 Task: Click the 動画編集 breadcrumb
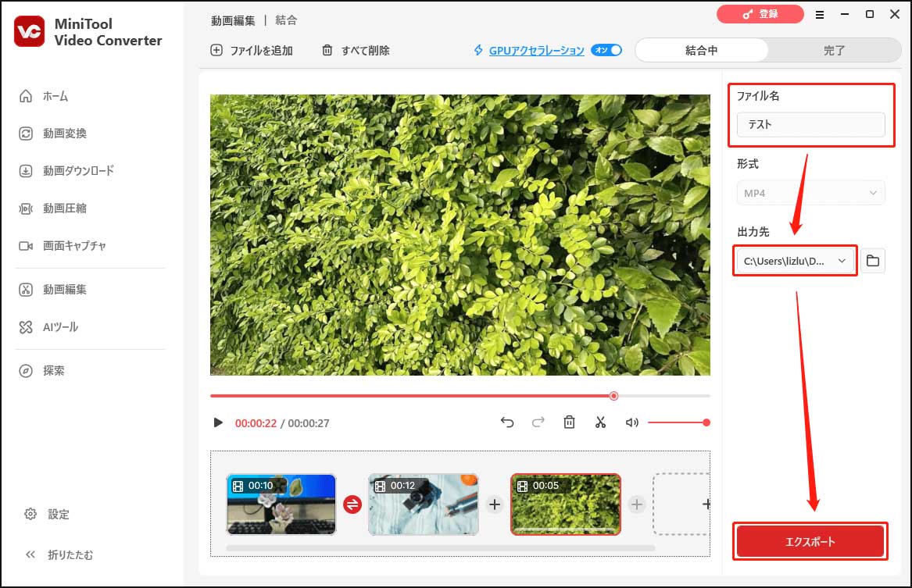pyautogui.click(x=233, y=20)
